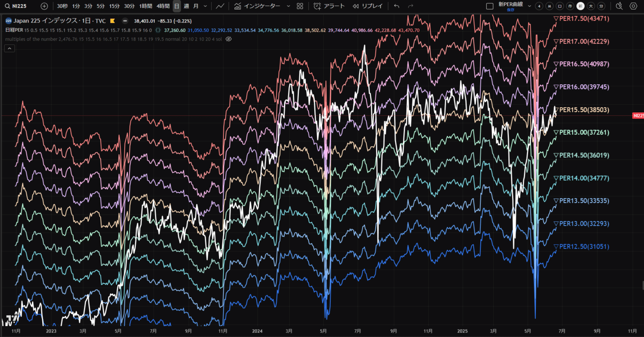Hide the multiples line using the eye icon
The height and width of the screenshot is (337, 644).
(228, 39)
